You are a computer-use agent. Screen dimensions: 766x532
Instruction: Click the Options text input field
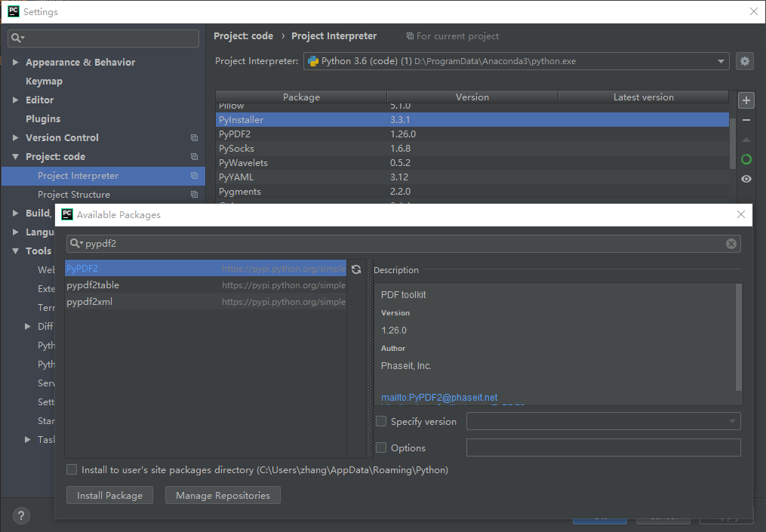tap(603, 447)
